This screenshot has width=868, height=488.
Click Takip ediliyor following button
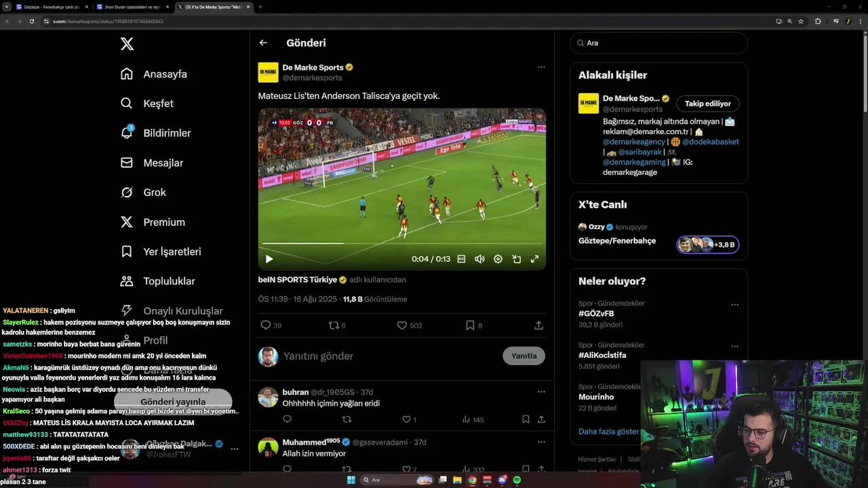point(707,104)
